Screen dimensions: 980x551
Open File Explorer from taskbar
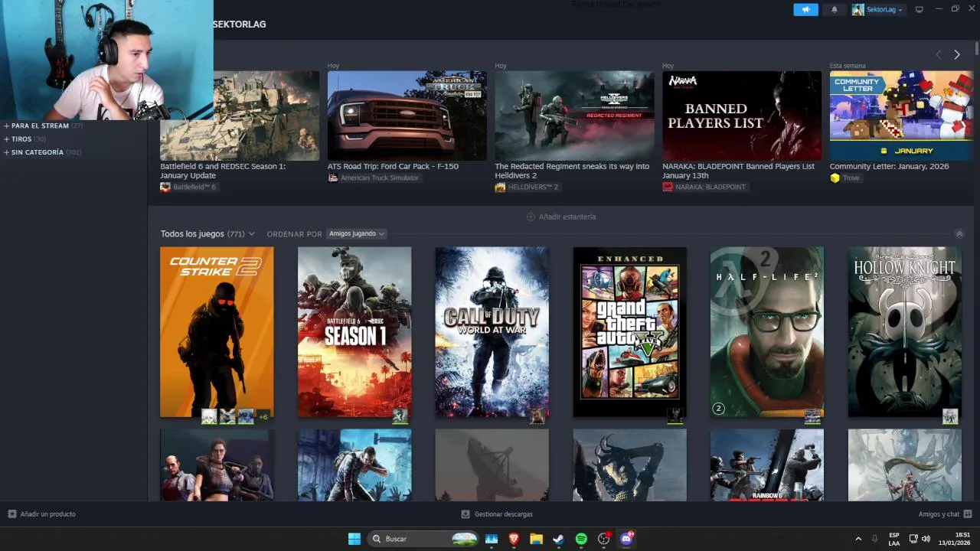(536, 539)
